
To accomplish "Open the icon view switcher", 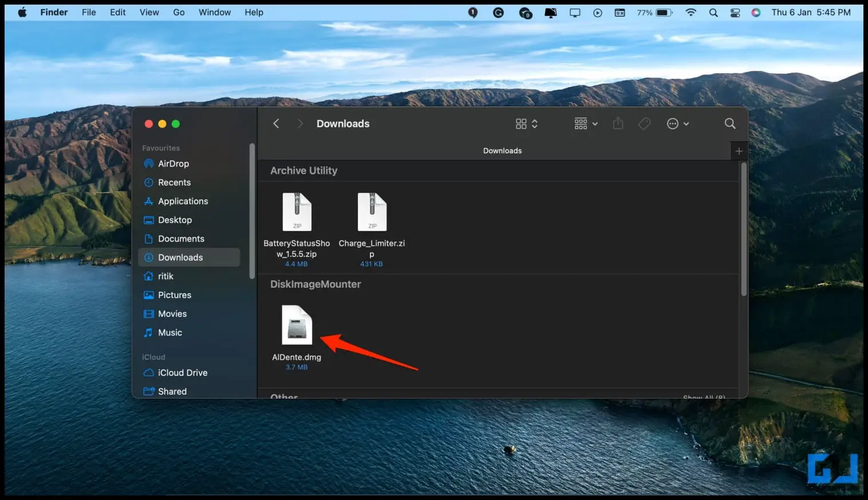I will click(x=526, y=124).
